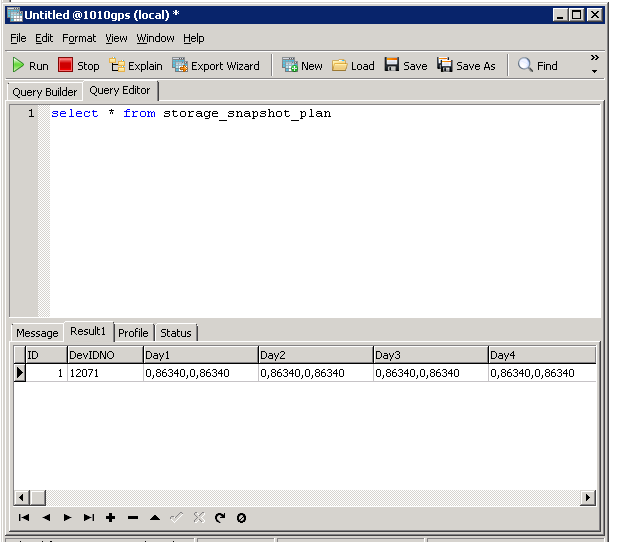
Task: Close the query window
Action: coord(595,15)
